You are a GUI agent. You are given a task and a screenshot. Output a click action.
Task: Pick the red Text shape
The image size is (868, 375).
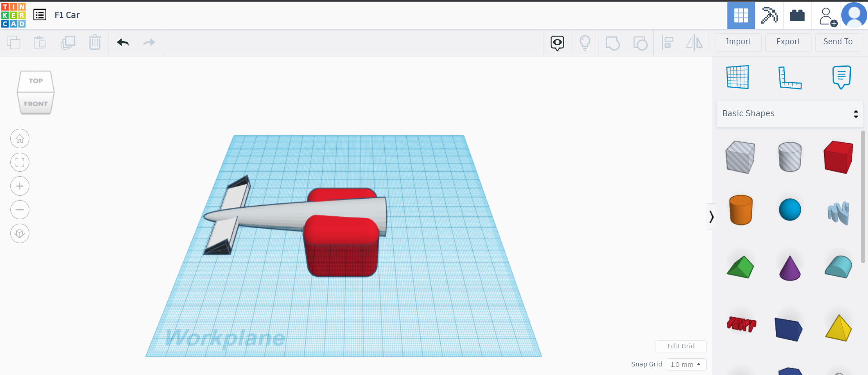tap(741, 324)
